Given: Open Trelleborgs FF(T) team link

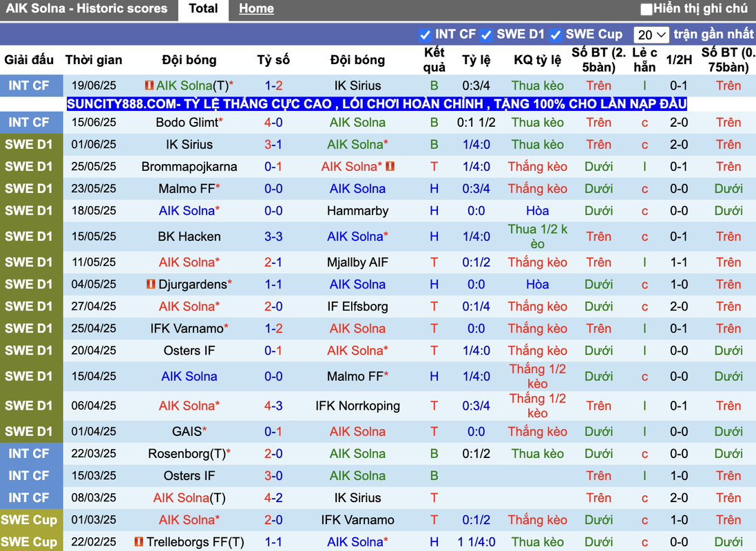Looking at the screenshot, I should 195,542.
